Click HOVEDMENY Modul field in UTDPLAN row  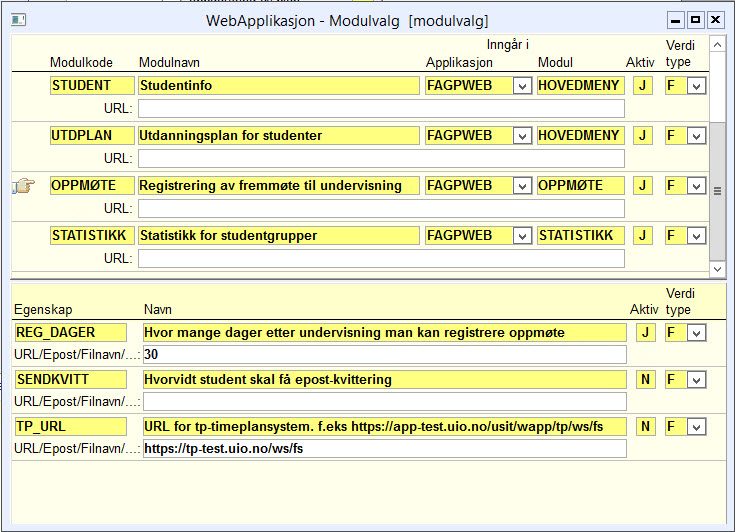(x=580, y=136)
